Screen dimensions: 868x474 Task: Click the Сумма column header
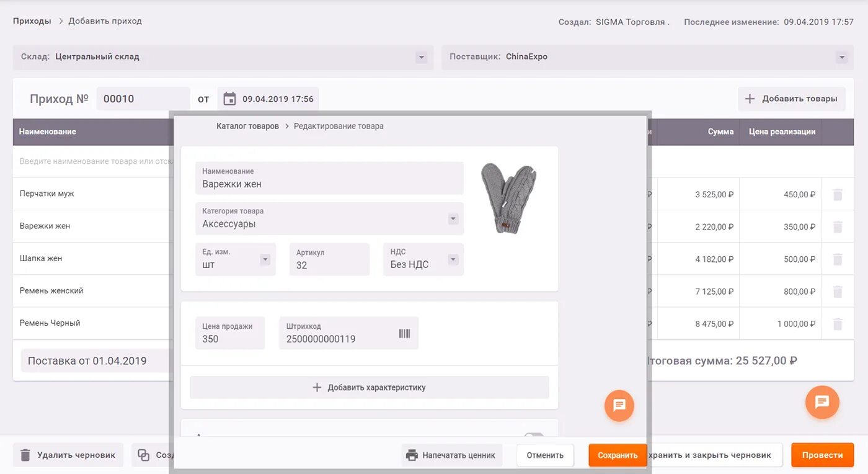[x=720, y=132]
